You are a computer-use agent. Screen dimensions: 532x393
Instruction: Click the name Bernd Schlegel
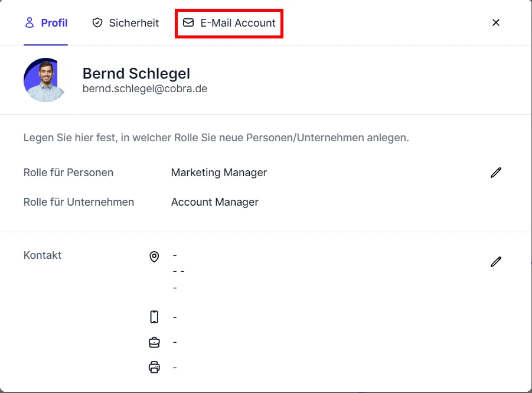tap(136, 73)
